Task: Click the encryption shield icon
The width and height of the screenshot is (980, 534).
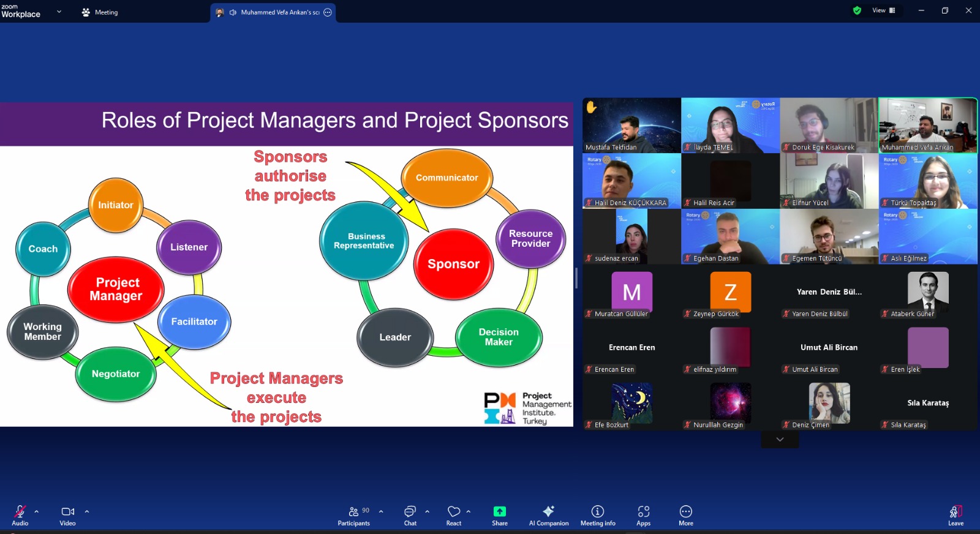Action: [857, 10]
